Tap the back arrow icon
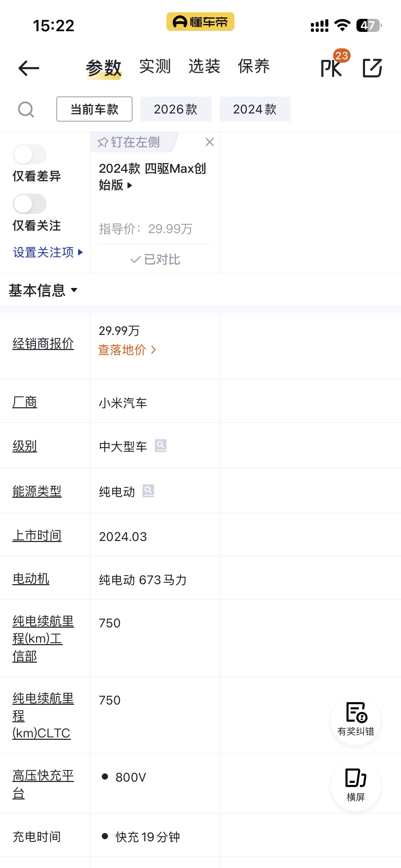 tap(29, 68)
